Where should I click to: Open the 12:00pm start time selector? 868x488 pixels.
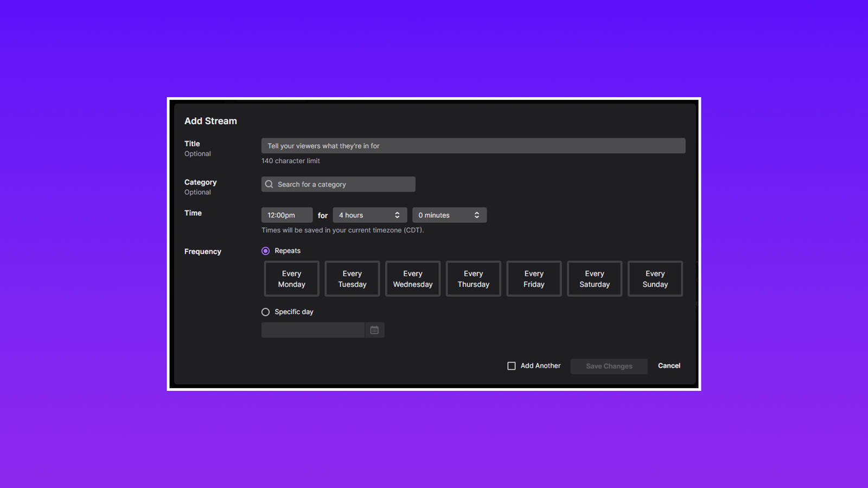pyautogui.click(x=286, y=215)
